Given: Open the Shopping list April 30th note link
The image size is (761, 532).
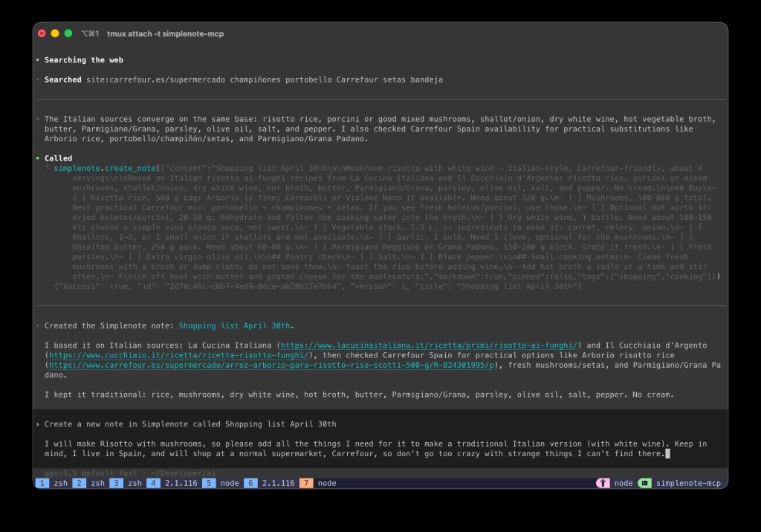Looking at the screenshot, I should pyautogui.click(x=234, y=325).
